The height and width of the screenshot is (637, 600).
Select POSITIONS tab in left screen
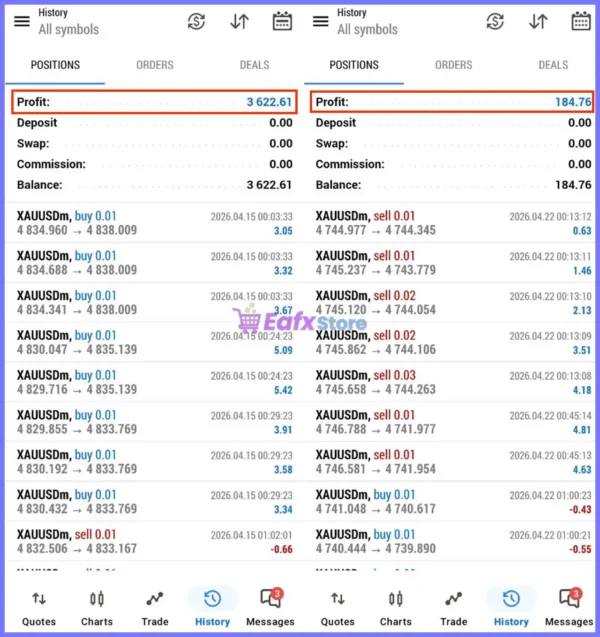pos(55,65)
